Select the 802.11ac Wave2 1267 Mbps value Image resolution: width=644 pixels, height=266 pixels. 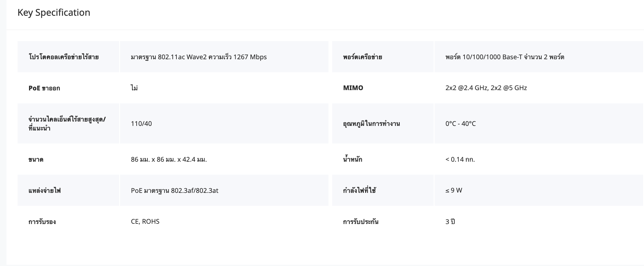click(x=199, y=57)
